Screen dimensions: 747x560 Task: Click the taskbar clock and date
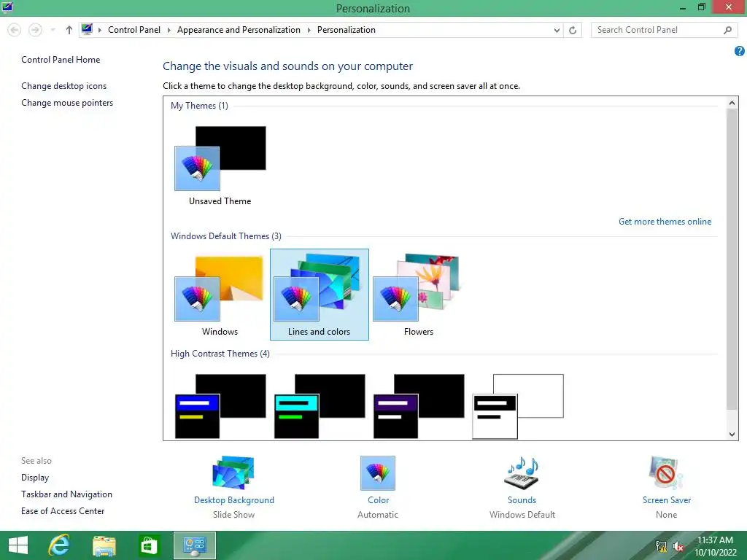716,546
